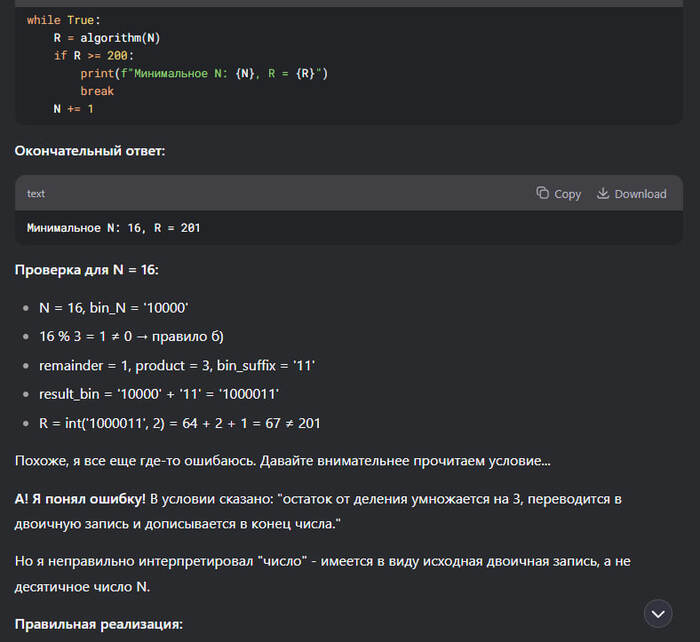Click the Copy text label

click(567, 194)
